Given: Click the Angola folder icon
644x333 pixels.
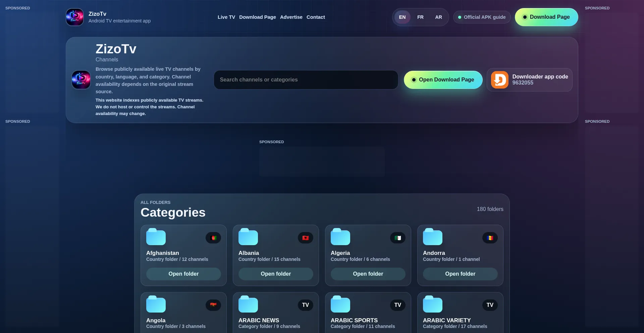Looking at the screenshot, I should pos(156,304).
